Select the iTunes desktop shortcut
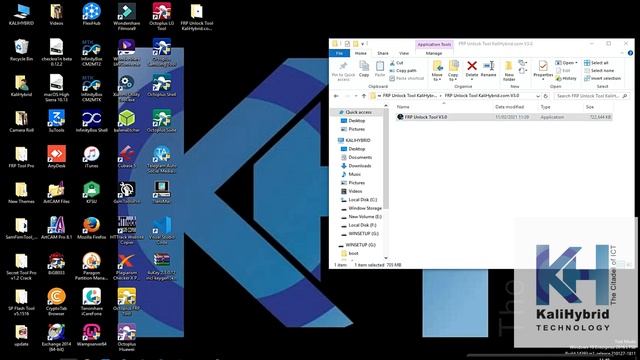 [91, 157]
